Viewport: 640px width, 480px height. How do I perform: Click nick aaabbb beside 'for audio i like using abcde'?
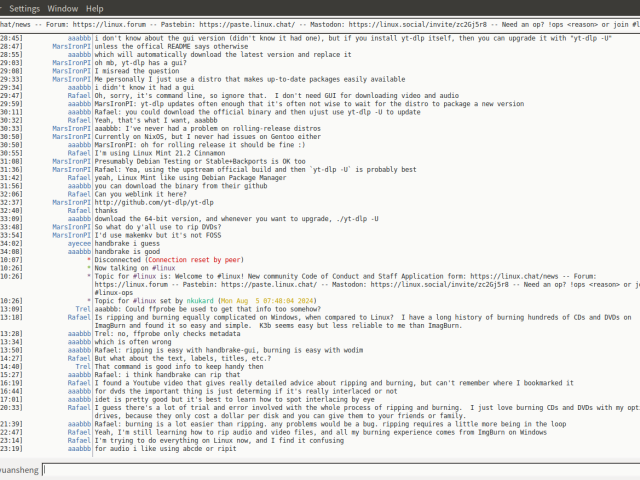tap(79, 449)
